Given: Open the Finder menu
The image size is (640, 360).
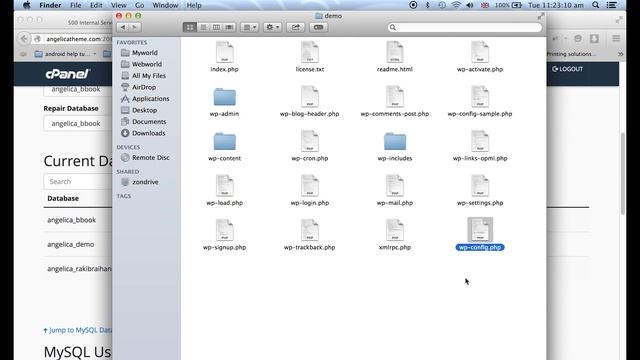Looking at the screenshot, I should click(x=50, y=5).
